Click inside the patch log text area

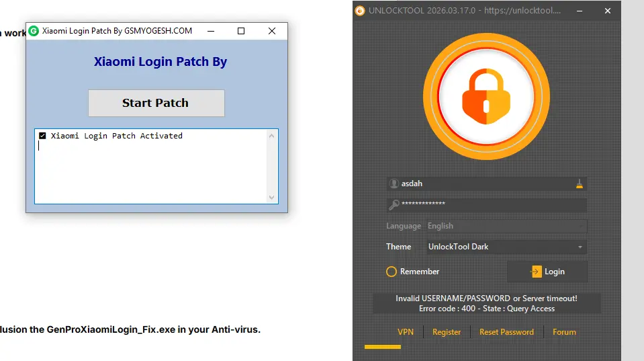[x=156, y=166]
